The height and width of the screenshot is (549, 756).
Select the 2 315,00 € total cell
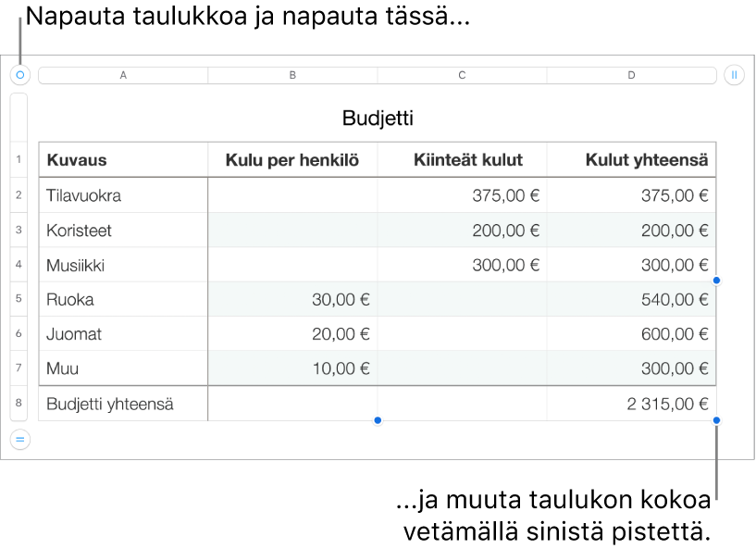coord(632,404)
